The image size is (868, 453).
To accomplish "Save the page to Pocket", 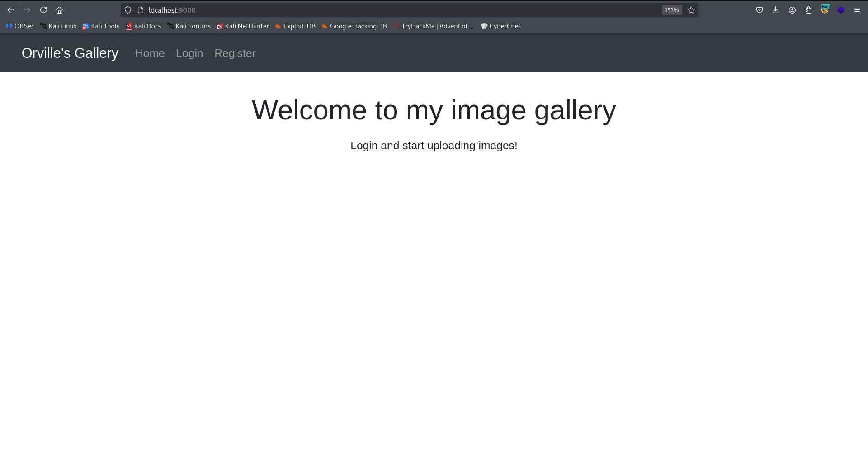I will coord(759,9).
